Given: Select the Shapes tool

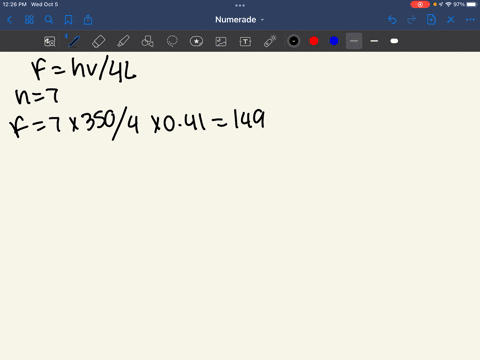Looking at the screenshot, I should pos(147,41).
